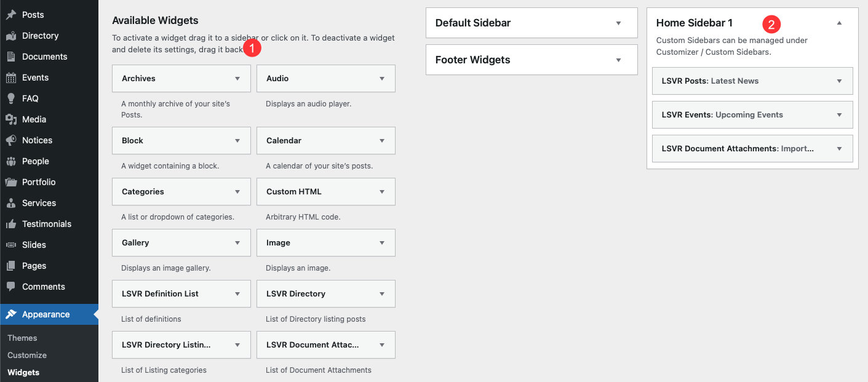Viewport: 868px width, 382px height.
Task: Select the FAQ lightbulb icon
Action: pyautogui.click(x=11, y=98)
